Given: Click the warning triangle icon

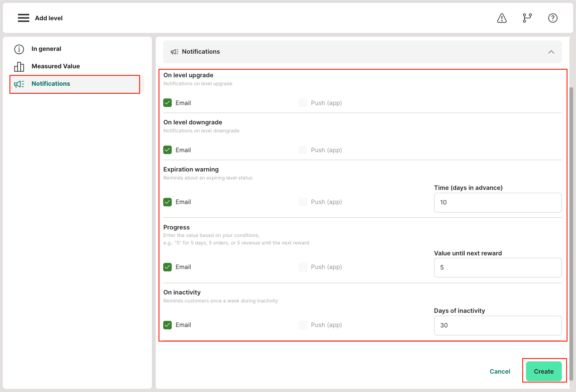Looking at the screenshot, I should point(502,18).
